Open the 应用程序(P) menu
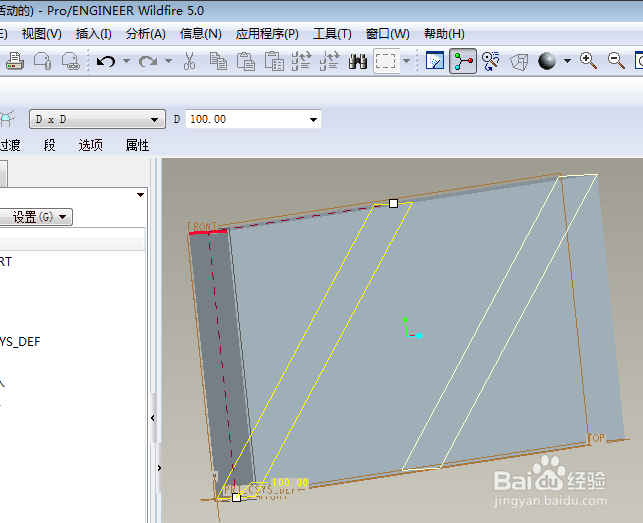 [x=267, y=34]
